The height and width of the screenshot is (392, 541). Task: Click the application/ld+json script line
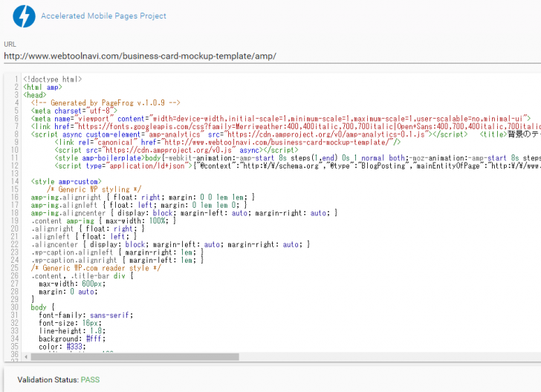tap(297, 166)
